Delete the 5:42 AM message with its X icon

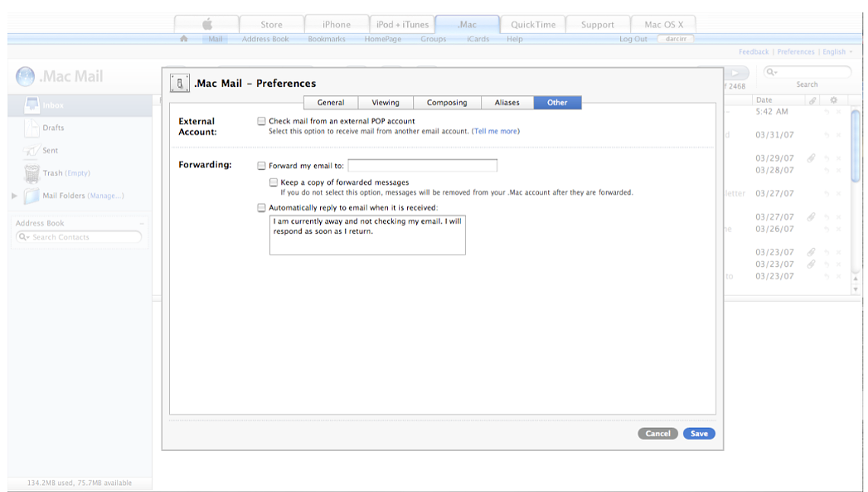point(839,112)
